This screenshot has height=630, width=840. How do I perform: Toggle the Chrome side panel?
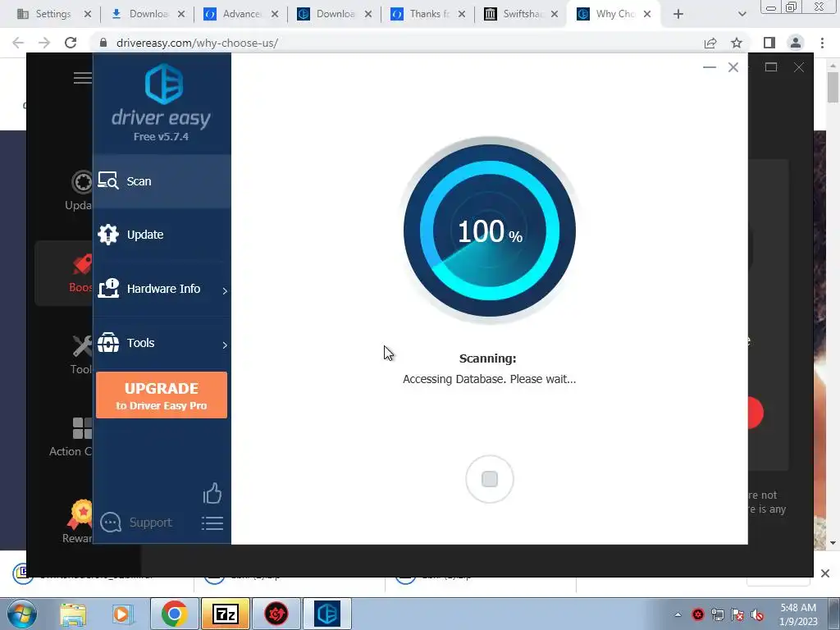tap(769, 43)
